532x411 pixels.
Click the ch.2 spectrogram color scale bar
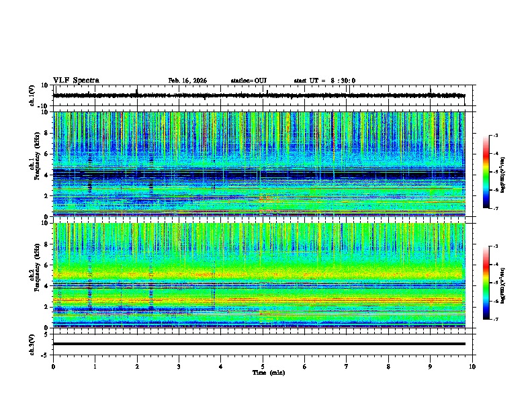click(x=486, y=283)
